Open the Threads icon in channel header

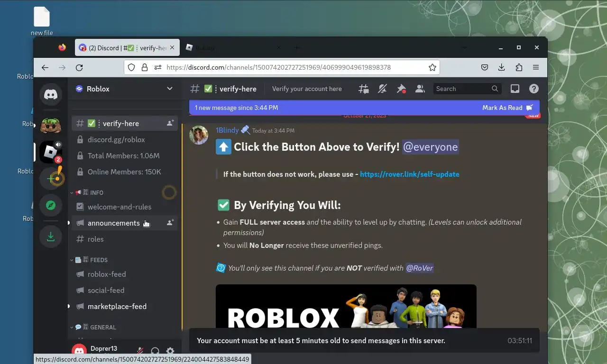pos(364,89)
